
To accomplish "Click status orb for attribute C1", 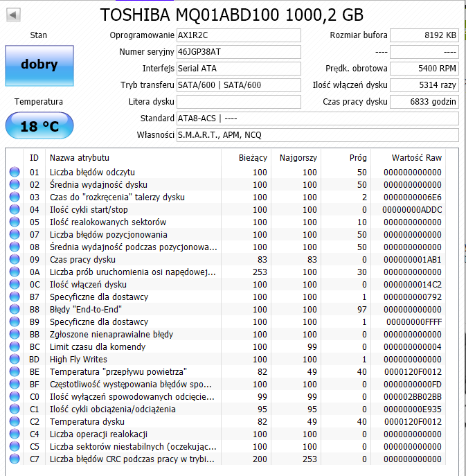I will (x=15, y=409).
